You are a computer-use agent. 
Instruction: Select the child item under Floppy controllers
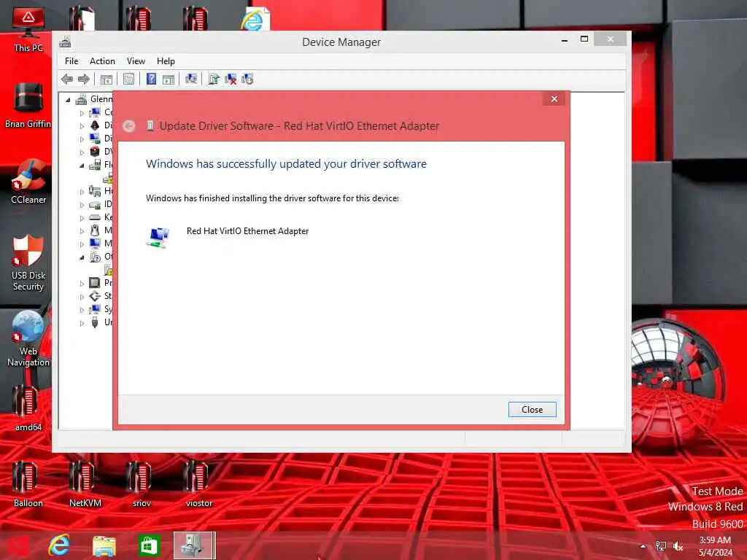108,179
